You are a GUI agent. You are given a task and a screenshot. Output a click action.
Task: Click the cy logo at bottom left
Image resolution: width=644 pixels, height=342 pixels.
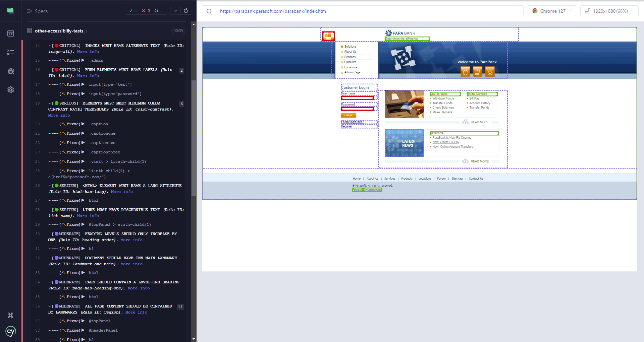[11, 332]
